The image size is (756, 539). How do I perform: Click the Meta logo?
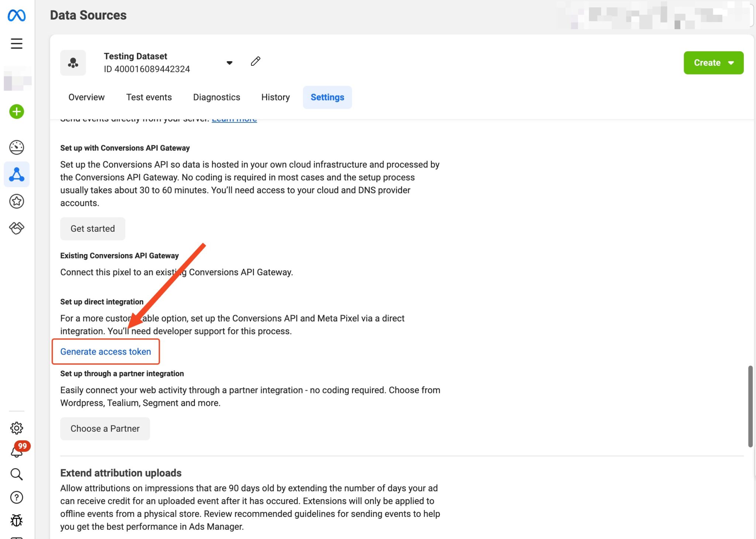tap(16, 15)
